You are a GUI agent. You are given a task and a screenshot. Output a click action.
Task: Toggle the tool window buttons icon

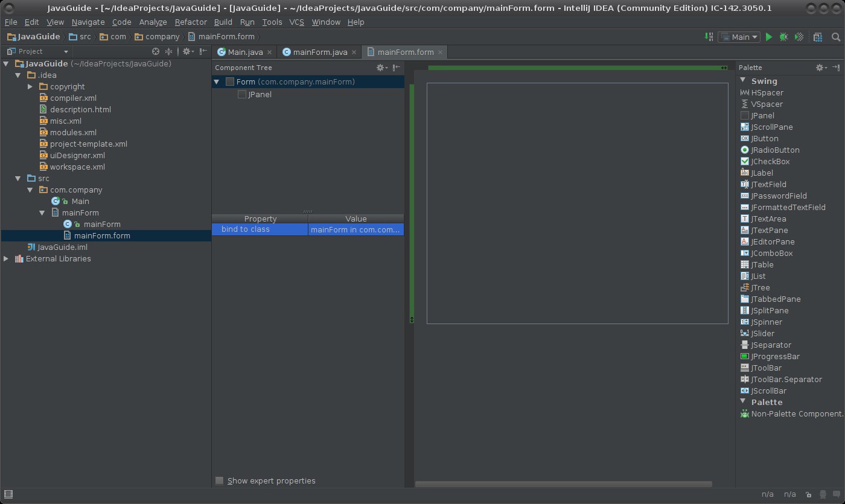8,494
